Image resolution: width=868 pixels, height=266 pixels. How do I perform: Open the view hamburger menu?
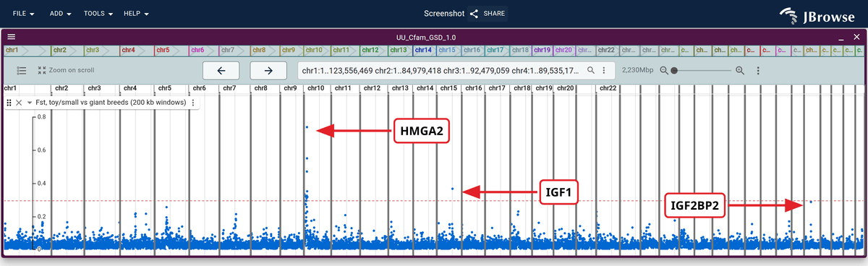(11, 36)
